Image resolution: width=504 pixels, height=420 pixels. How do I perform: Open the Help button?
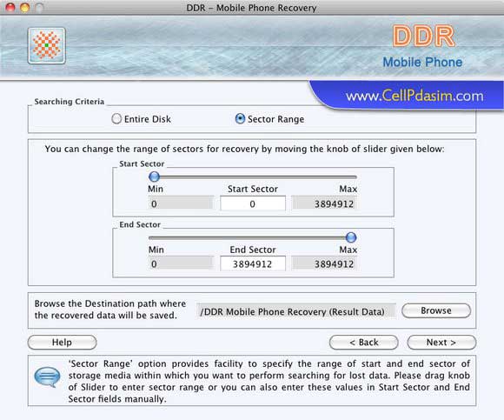point(62,343)
